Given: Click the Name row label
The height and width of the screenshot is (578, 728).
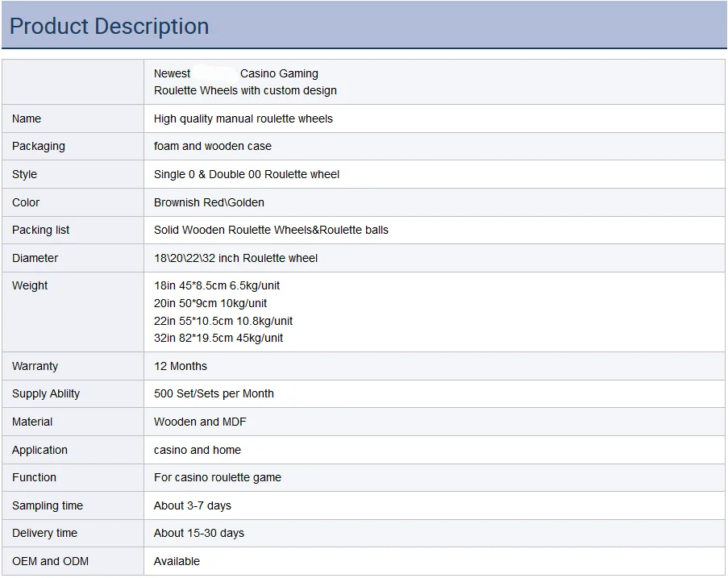Looking at the screenshot, I should click(27, 119).
